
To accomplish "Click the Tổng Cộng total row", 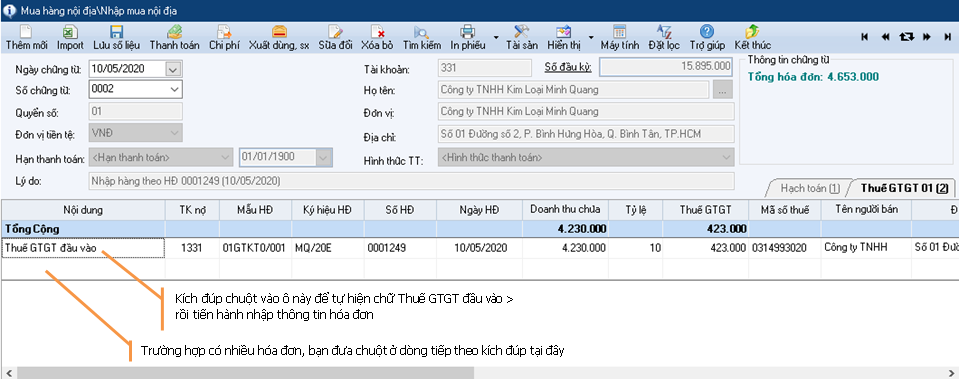I will point(480,229).
